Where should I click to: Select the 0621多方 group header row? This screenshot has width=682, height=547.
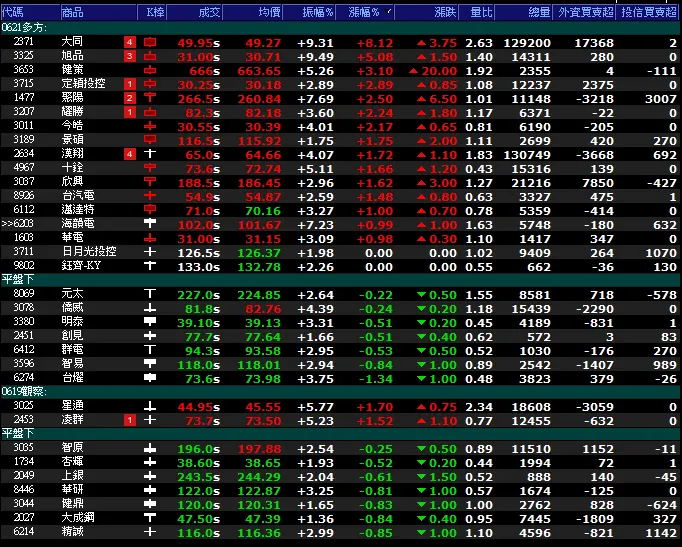341,28
